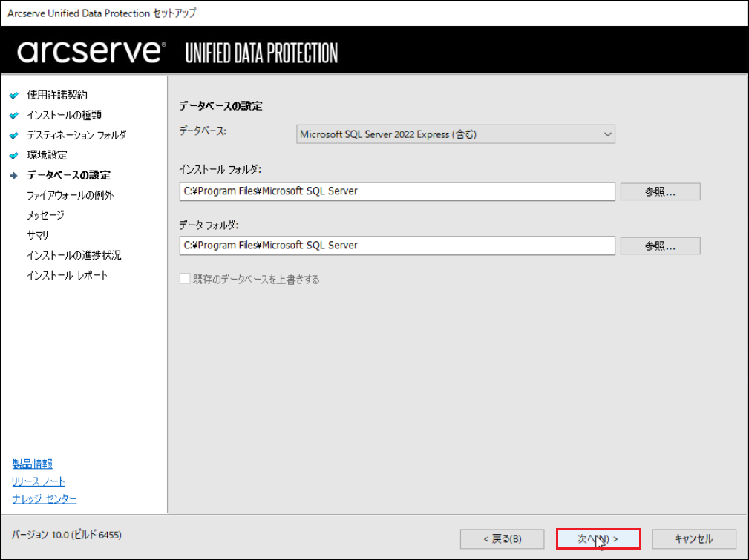The width and height of the screenshot is (749, 560).
Task: Select 環境設定 step in sidebar
Action: click(47, 155)
